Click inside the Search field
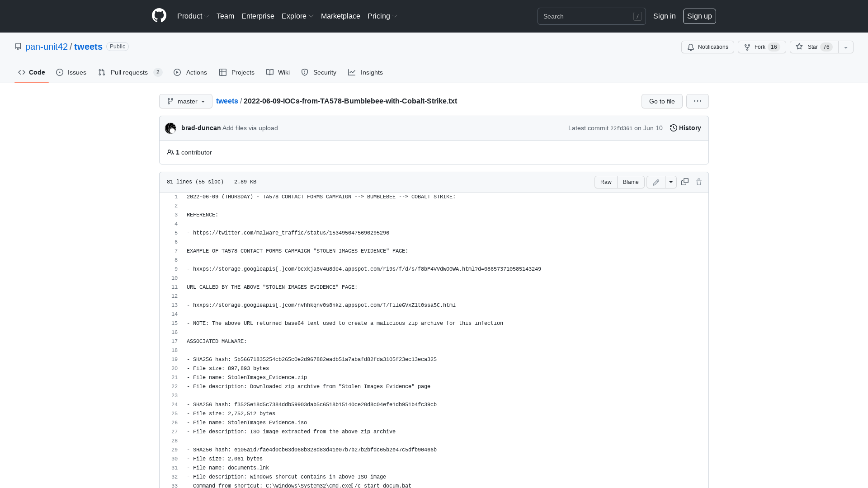 pyautogui.click(x=588, y=16)
